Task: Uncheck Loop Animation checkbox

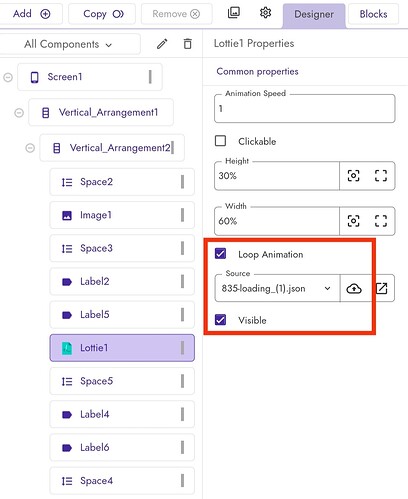Action: [x=220, y=254]
